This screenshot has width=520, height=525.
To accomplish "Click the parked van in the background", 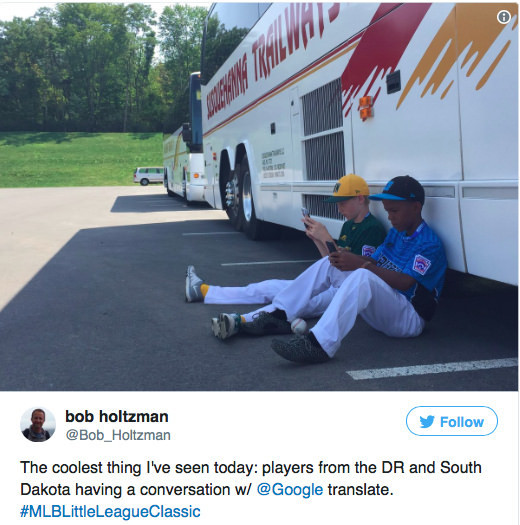I will pyautogui.click(x=148, y=176).
